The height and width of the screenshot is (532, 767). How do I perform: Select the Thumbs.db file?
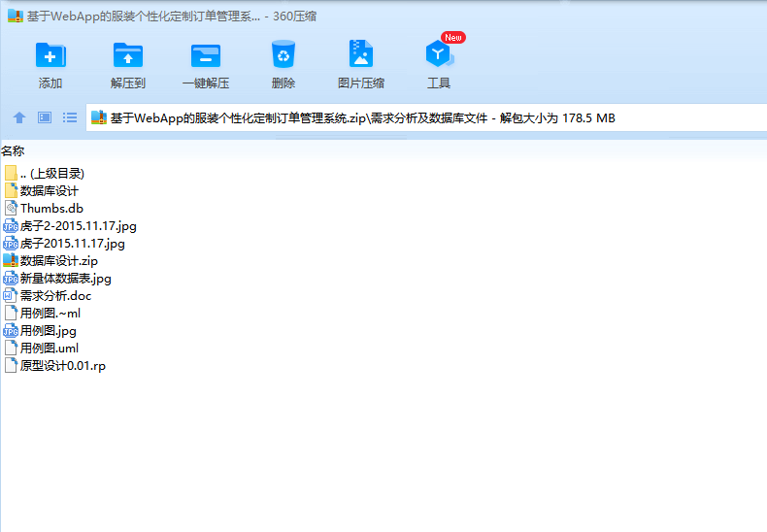[x=44, y=209]
